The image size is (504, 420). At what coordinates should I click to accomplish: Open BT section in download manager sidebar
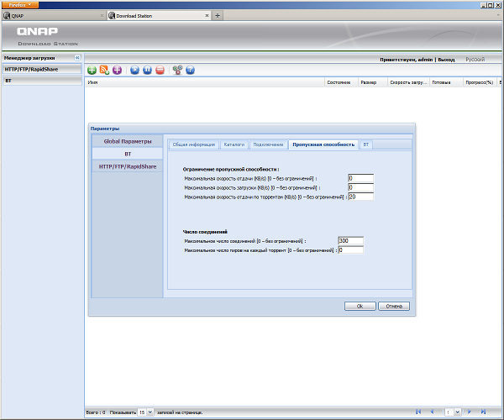coord(42,81)
